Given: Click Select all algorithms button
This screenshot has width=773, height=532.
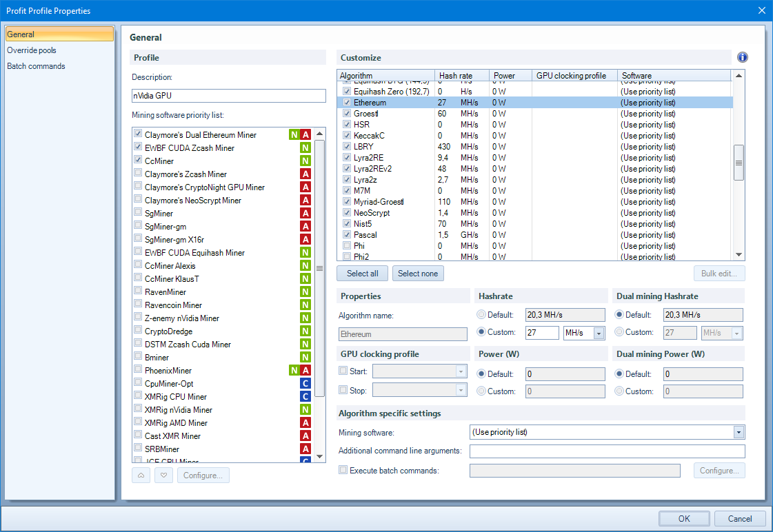Looking at the screenshot, I should pyautogui.click(x=362, y=274).
